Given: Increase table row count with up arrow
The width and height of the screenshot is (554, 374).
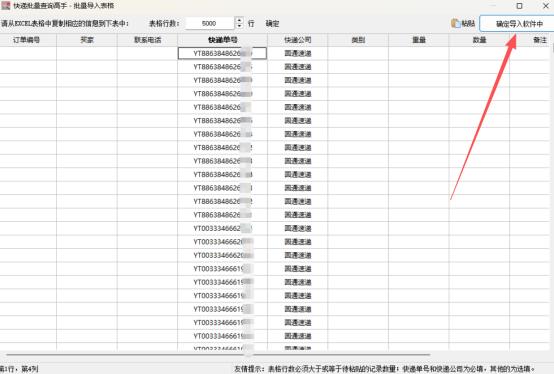Looking at the screenshot, I should point(240,20).
